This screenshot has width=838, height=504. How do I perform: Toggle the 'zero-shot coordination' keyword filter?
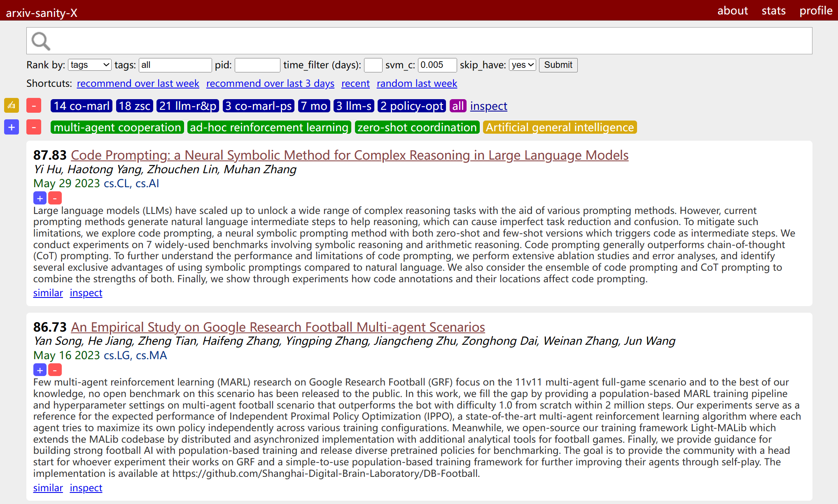pyautogui.click(x=417, y=127)
